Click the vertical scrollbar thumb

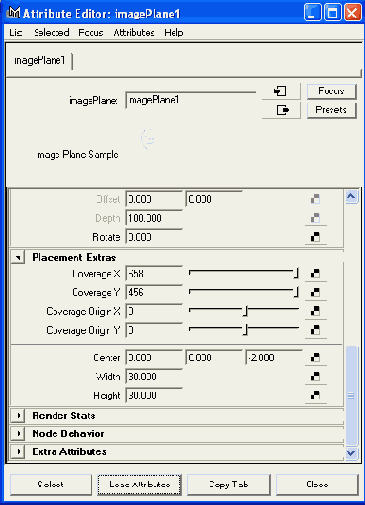tap(351, 396)
